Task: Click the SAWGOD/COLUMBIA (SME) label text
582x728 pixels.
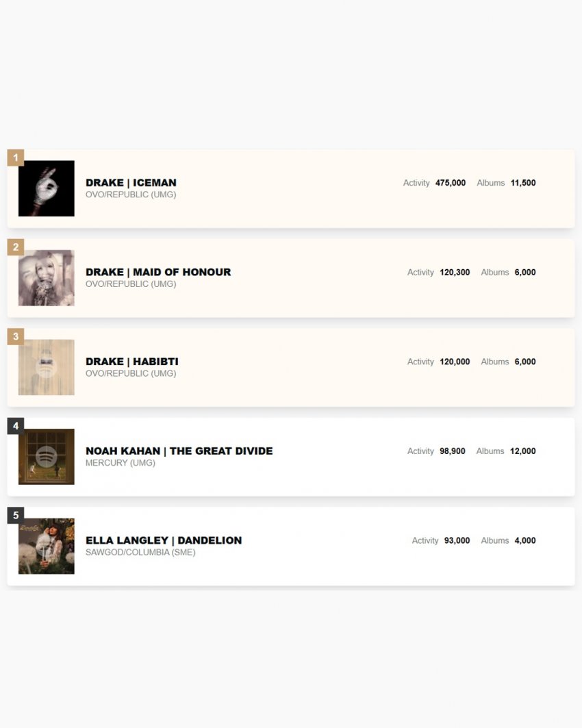Action: pos(140,553)
